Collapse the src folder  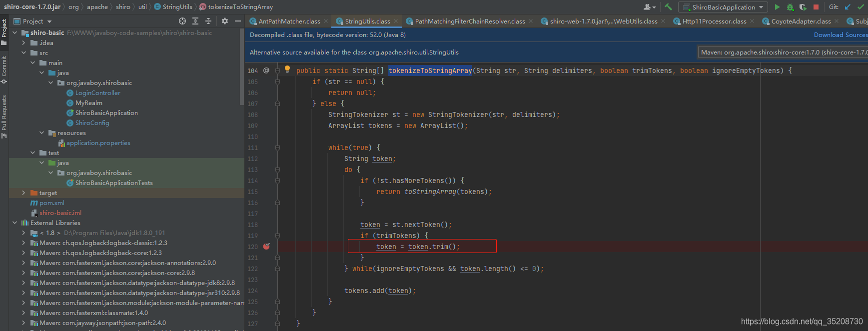pos(23,53)
